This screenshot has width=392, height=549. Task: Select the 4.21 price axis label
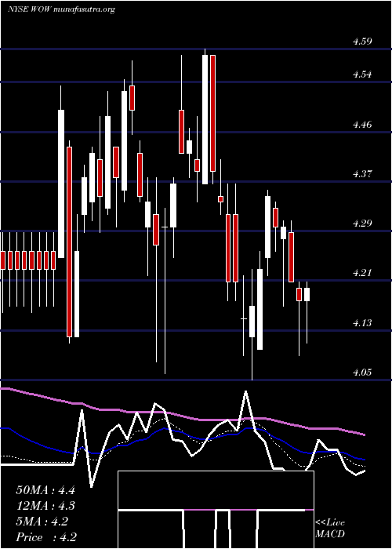(x=362, y=272)
